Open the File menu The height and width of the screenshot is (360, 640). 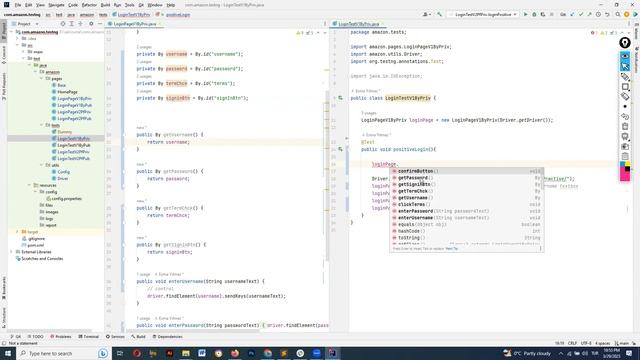pos(18,5)
